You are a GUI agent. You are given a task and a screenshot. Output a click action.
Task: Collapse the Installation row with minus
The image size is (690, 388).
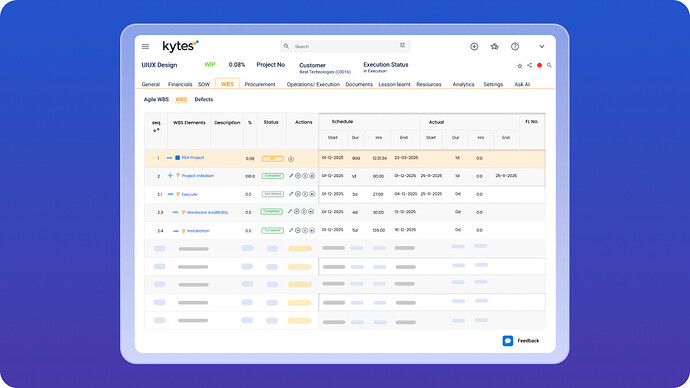[176, 231]
